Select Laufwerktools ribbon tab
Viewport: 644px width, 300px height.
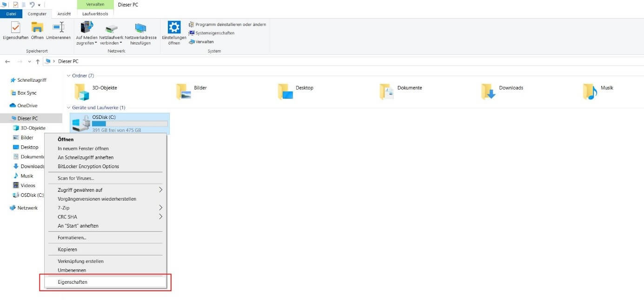(x=95, y=14)
